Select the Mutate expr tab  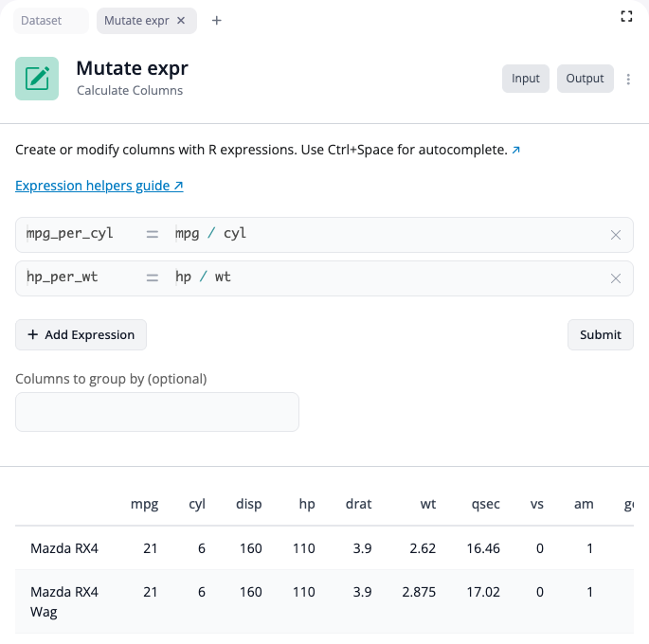(137, 21)
